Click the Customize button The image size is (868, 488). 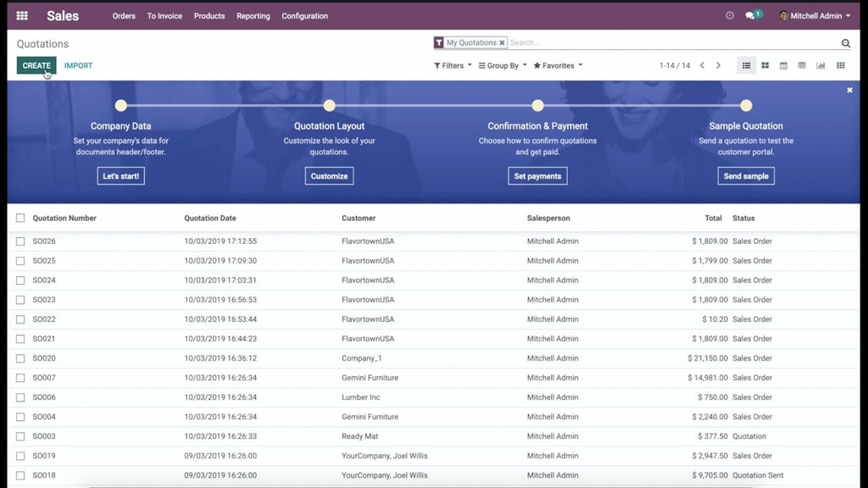[x=330, y=176]
